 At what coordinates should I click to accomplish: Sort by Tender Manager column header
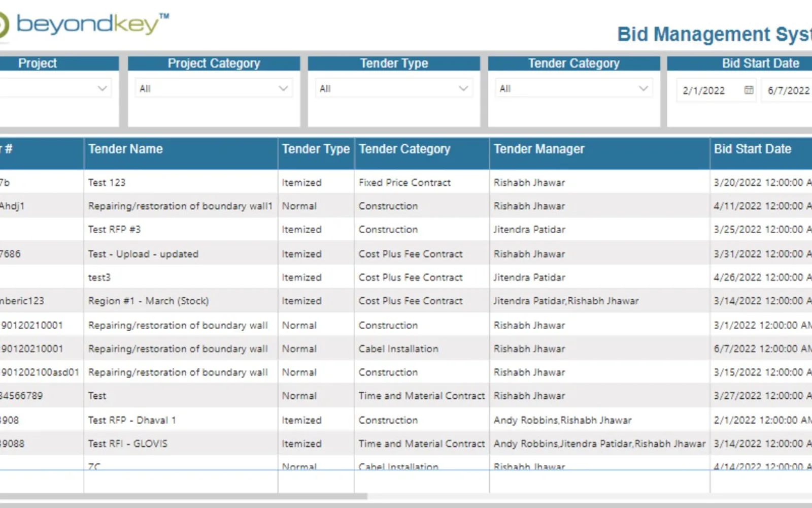tap(539, 149)
